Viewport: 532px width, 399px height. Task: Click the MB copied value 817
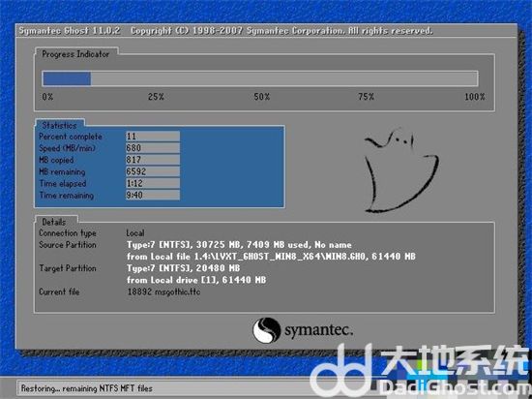tap(153, 160)
